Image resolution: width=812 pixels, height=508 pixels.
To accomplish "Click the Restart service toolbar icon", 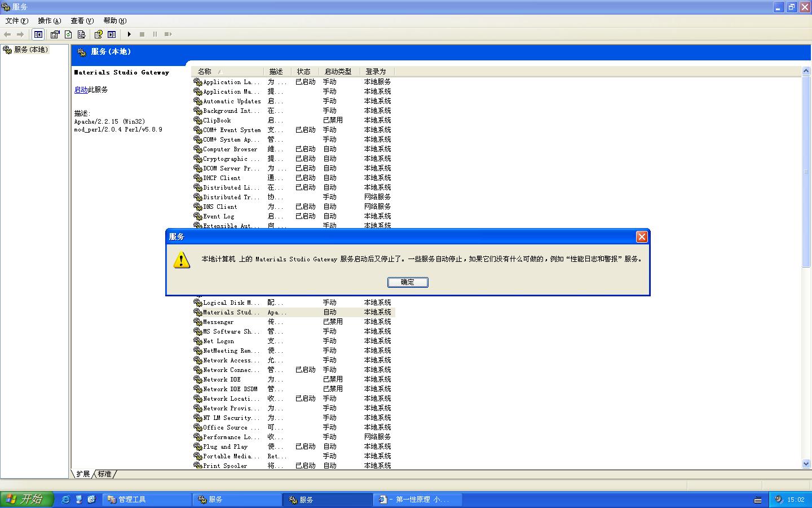I will 168,34.
